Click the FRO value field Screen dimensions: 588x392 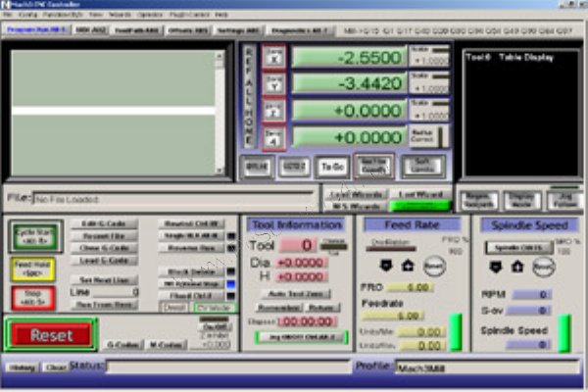[410, 288]
